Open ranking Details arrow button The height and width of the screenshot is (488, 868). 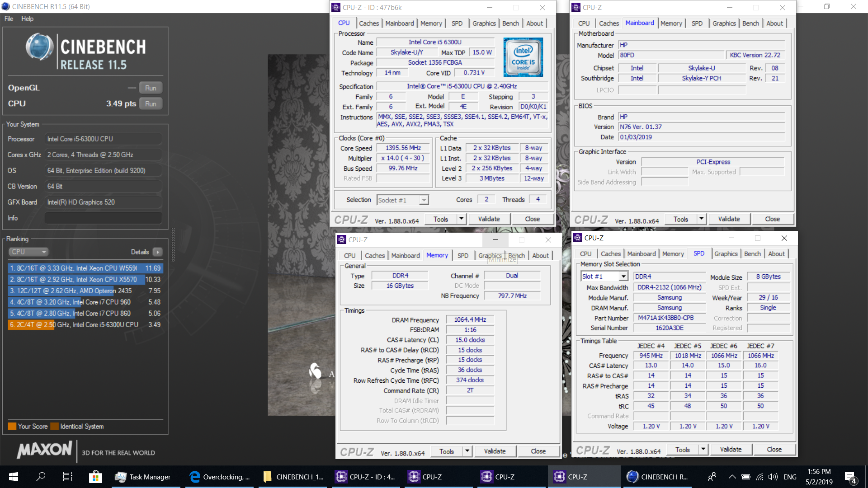coord(157,252)
